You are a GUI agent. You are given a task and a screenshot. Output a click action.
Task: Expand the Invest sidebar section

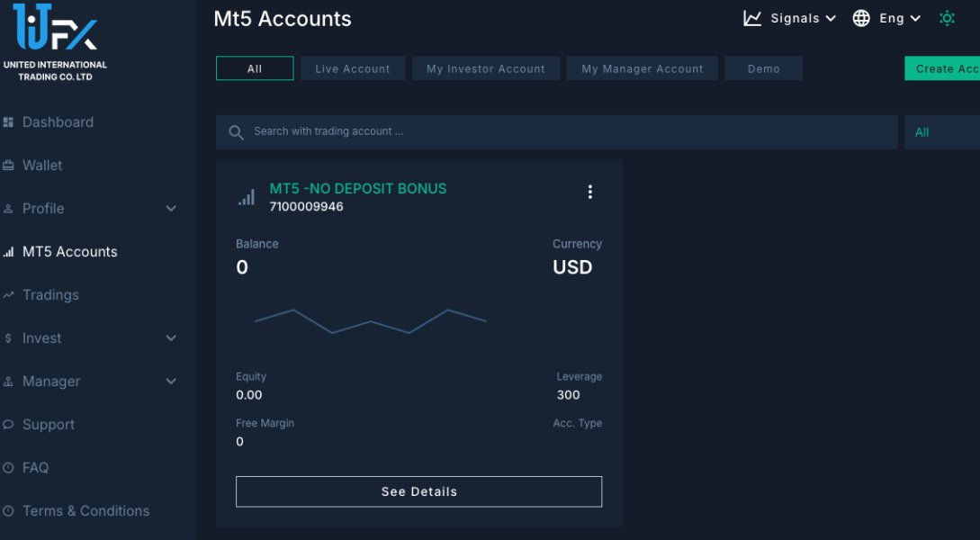pyautogui.click(x=171, y=338)
